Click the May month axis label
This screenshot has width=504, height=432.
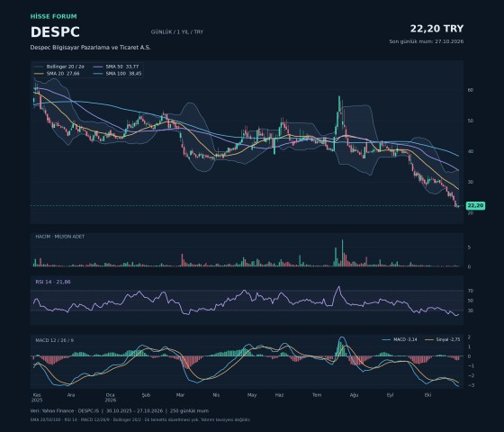click(x=252, y=395)
